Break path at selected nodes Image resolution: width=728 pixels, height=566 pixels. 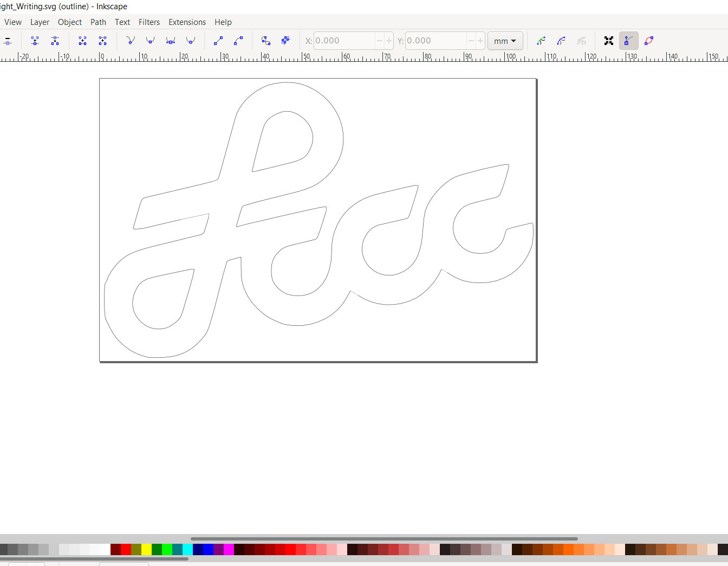click(x=55, y=41)
